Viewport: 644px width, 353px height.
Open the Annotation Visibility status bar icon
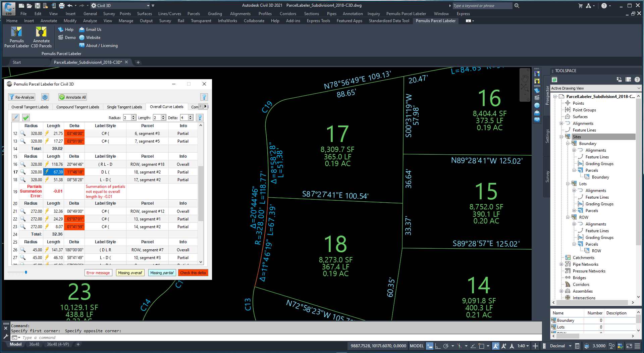[495, 346]
